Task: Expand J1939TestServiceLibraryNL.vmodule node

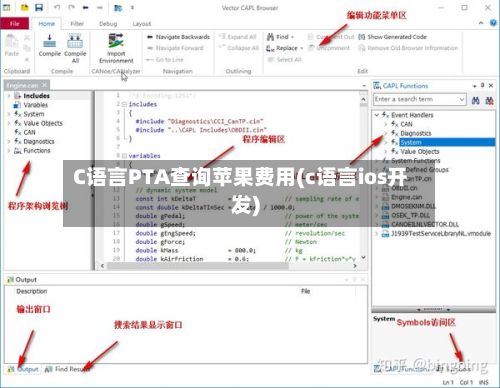Action: 377,233
